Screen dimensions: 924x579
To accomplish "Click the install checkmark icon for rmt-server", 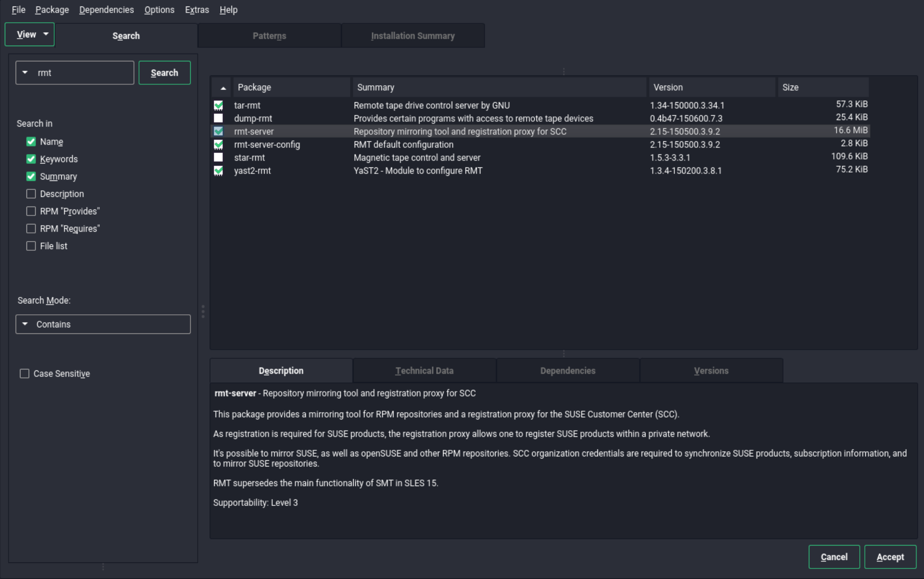I will [x=219, y=131].
